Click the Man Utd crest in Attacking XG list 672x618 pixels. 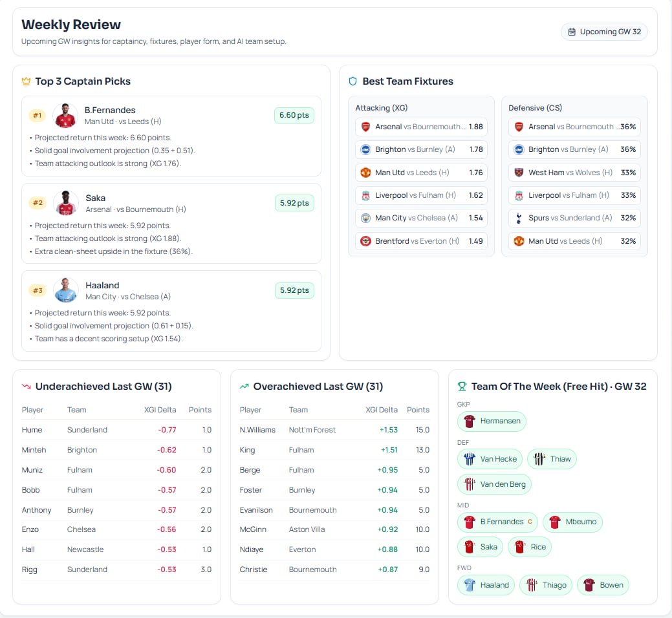pyautogui.click(x=365, y=173)
